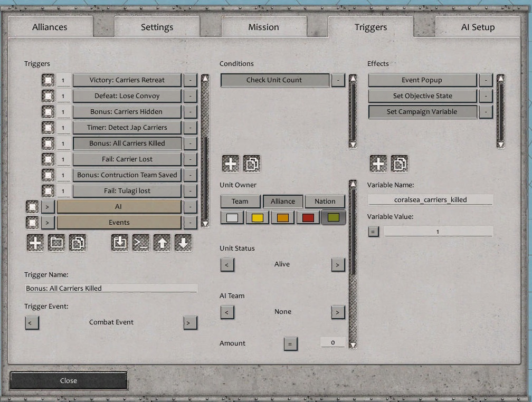Import a trigger with the download icon
The width and height of the screenshot is (532, 402).
click(x=120, y=243)
